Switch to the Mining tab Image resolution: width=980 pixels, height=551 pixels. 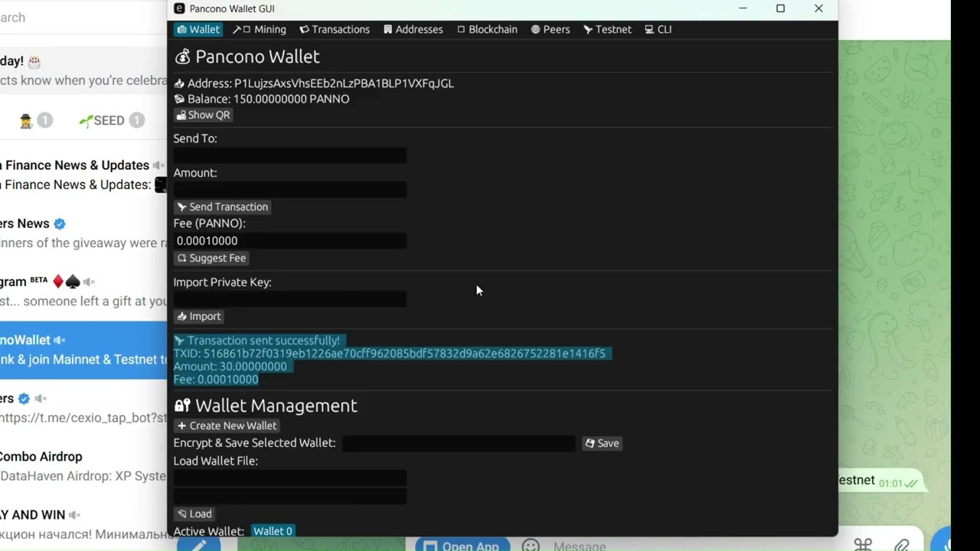(260, 29)
